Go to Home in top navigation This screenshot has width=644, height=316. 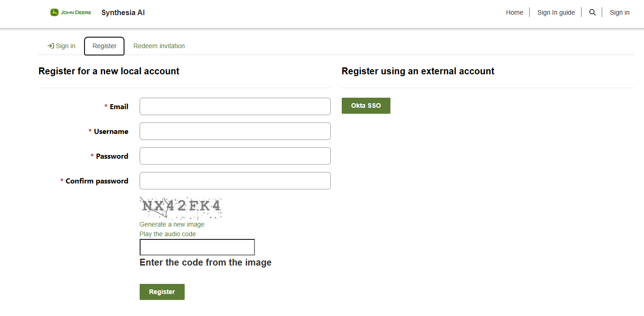pyautogui.click(x=514, y=12)
